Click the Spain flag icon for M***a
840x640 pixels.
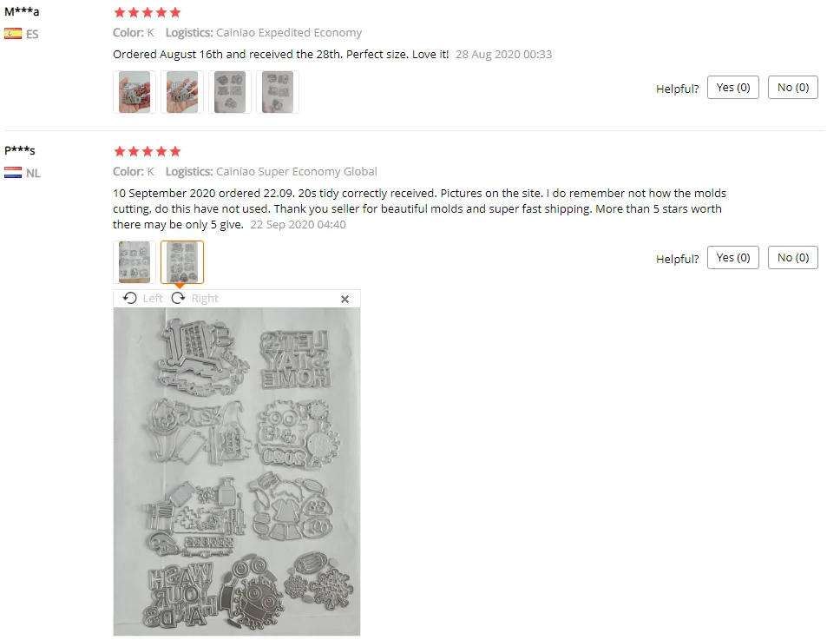(13, 34)
